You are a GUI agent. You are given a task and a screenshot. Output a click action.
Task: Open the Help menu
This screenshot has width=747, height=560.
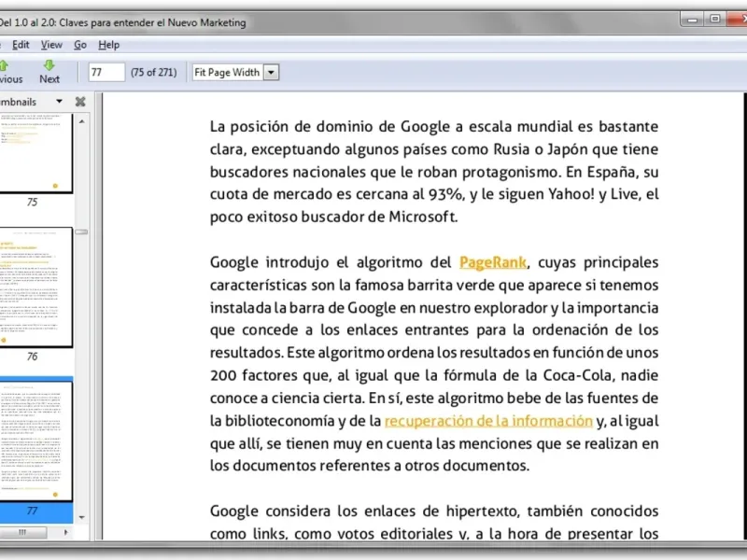pyautogui.click(x=108, y=45)
